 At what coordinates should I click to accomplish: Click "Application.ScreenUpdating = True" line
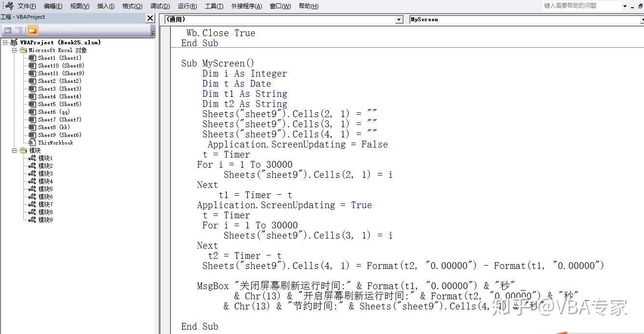[x=284, y=205]
